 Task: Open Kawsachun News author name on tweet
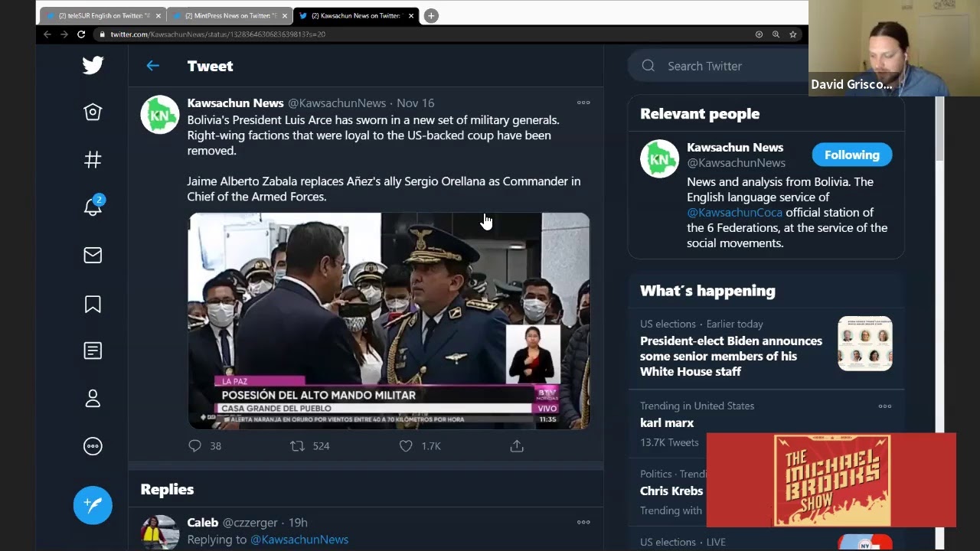click(236, 103)
